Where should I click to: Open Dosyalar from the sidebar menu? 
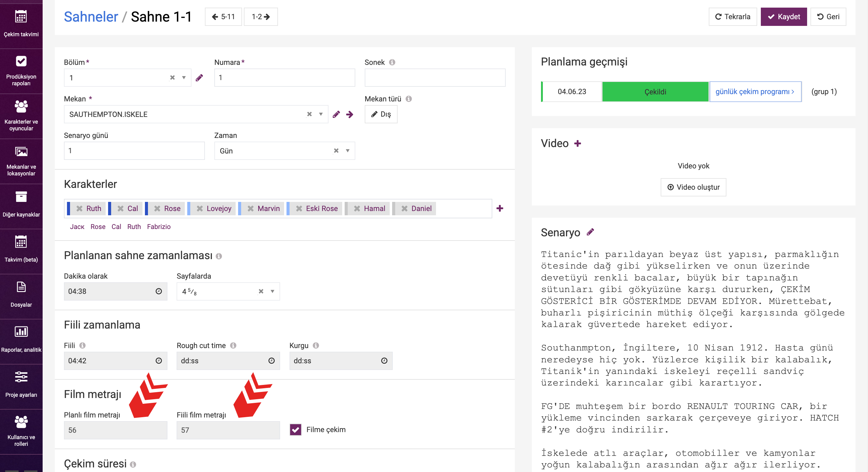click(21, 294)
